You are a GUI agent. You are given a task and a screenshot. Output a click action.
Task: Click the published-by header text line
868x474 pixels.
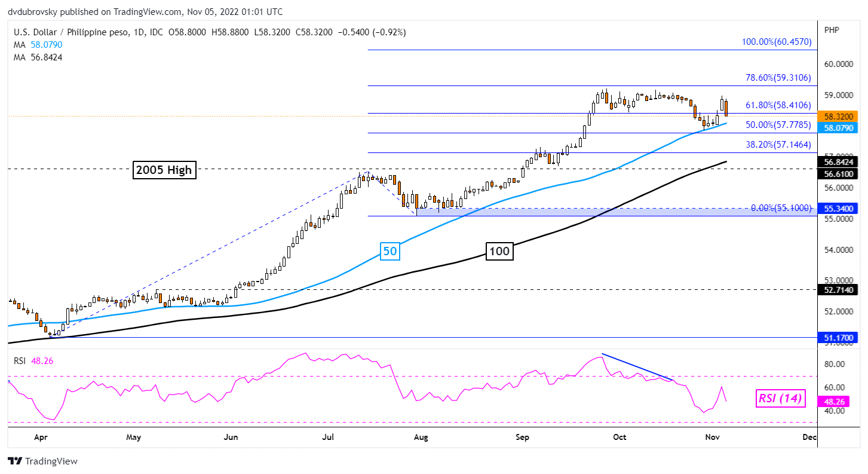coord(145,11)
